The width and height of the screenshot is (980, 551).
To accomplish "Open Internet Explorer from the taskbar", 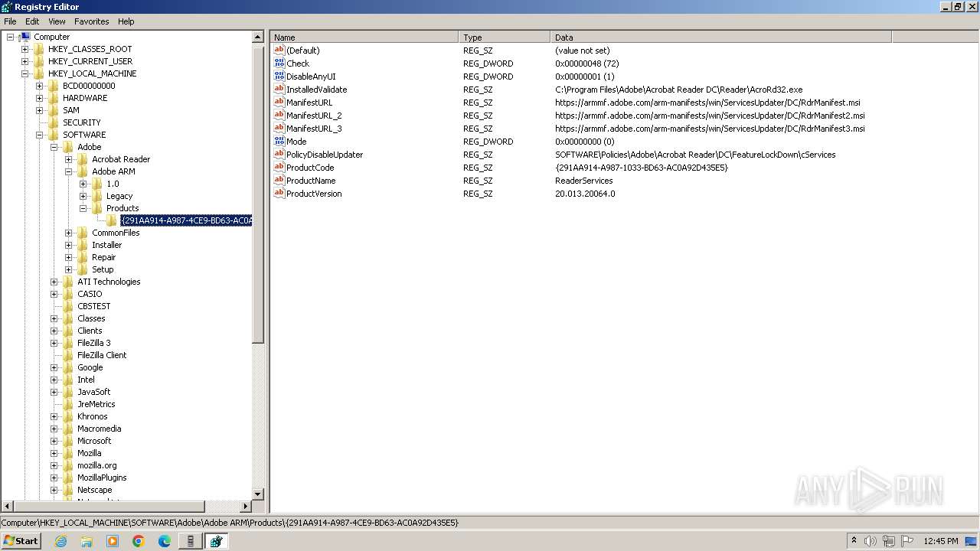I will (60, 541).
